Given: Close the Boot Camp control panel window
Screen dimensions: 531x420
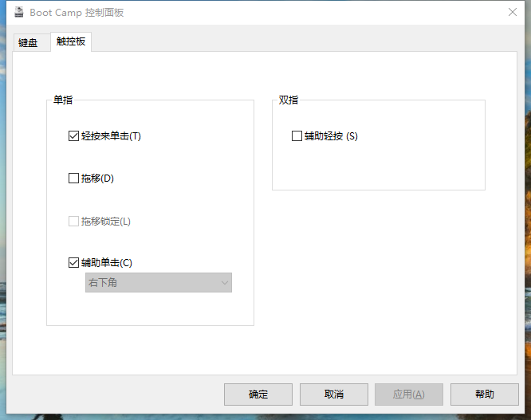Looking at the screenshot, I should 513,13.
